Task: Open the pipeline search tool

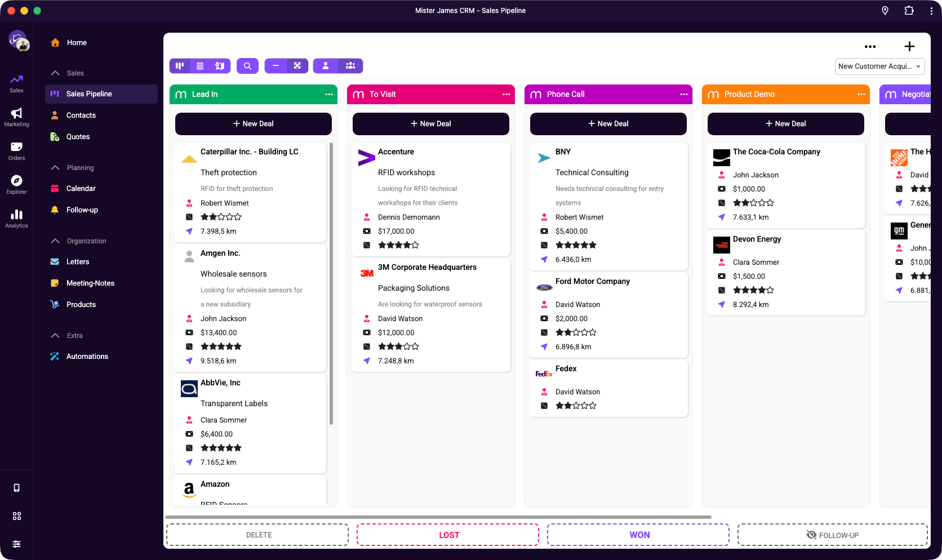Action: point(247,66)
